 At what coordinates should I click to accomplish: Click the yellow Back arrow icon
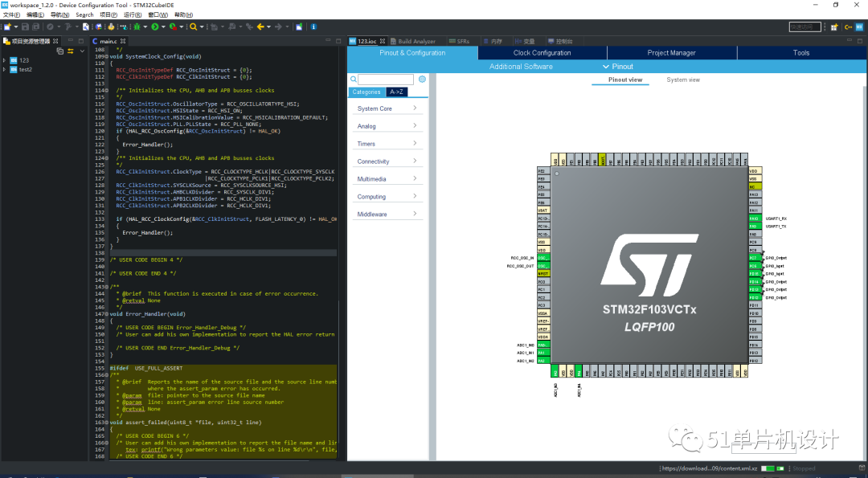(260, 27)
